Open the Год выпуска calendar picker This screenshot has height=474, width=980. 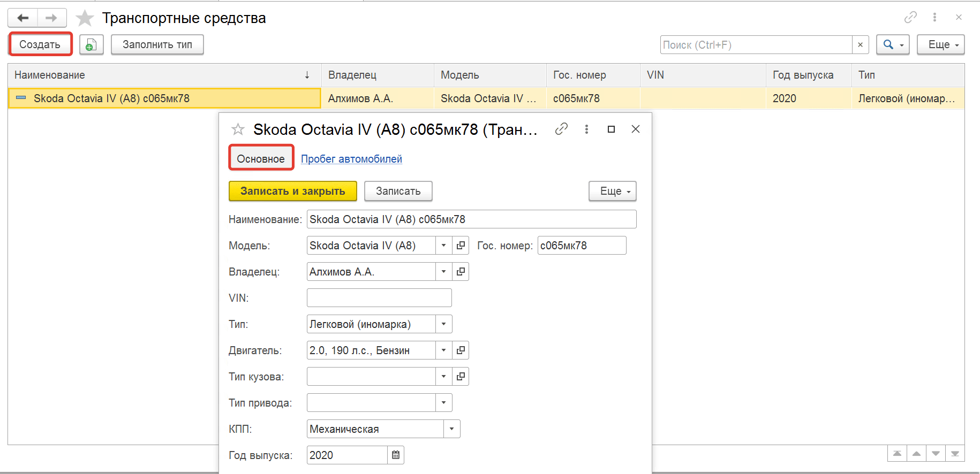pos(396,455)
